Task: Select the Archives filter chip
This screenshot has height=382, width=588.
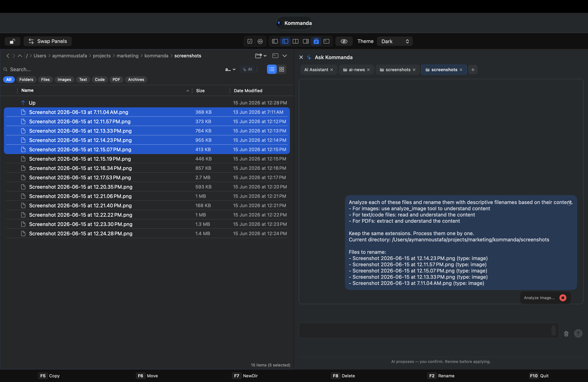Action: pos(136,80)
